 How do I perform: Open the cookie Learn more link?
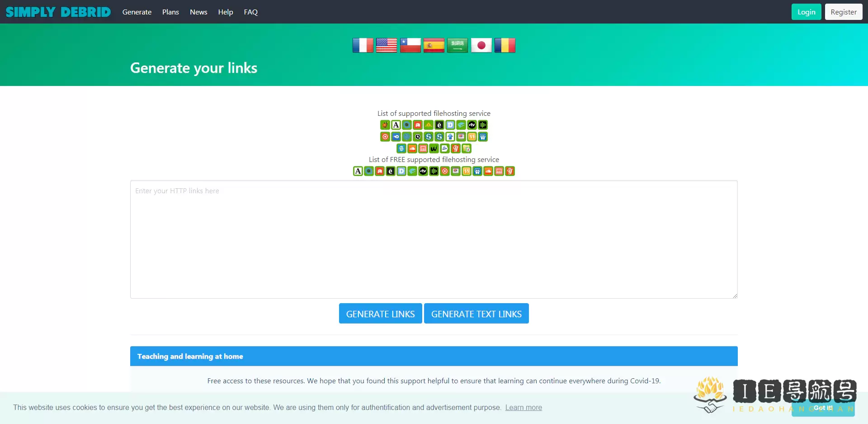click(523, 407)
